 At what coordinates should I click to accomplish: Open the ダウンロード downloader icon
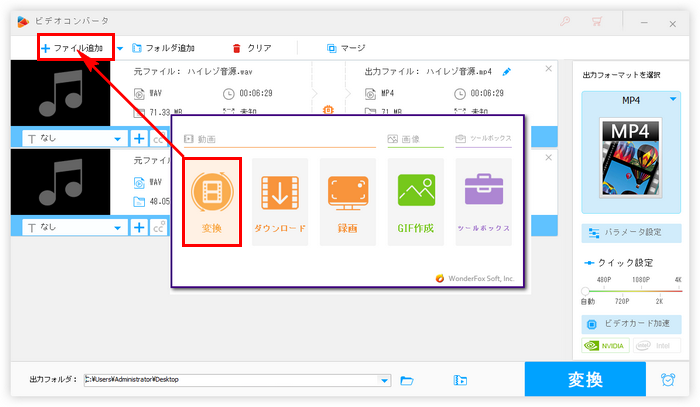[x=279, y=201]
